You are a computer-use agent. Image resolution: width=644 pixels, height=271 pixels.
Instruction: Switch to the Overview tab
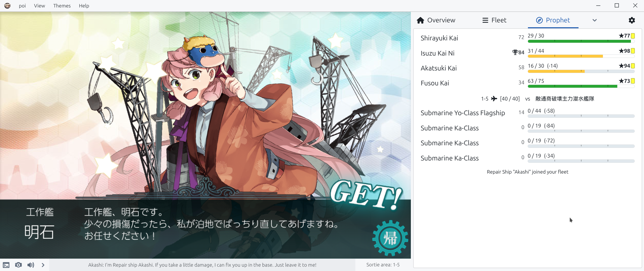point(436,20)
